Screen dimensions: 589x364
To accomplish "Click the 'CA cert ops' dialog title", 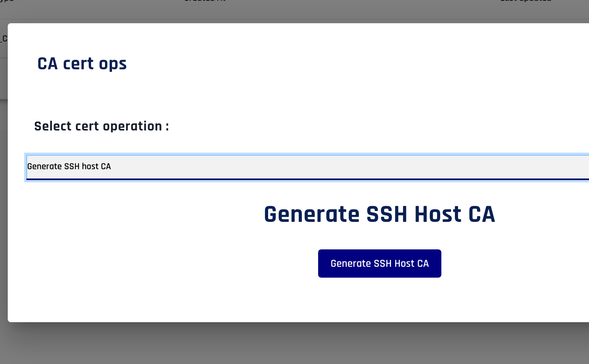I will (x=82, y=64).
